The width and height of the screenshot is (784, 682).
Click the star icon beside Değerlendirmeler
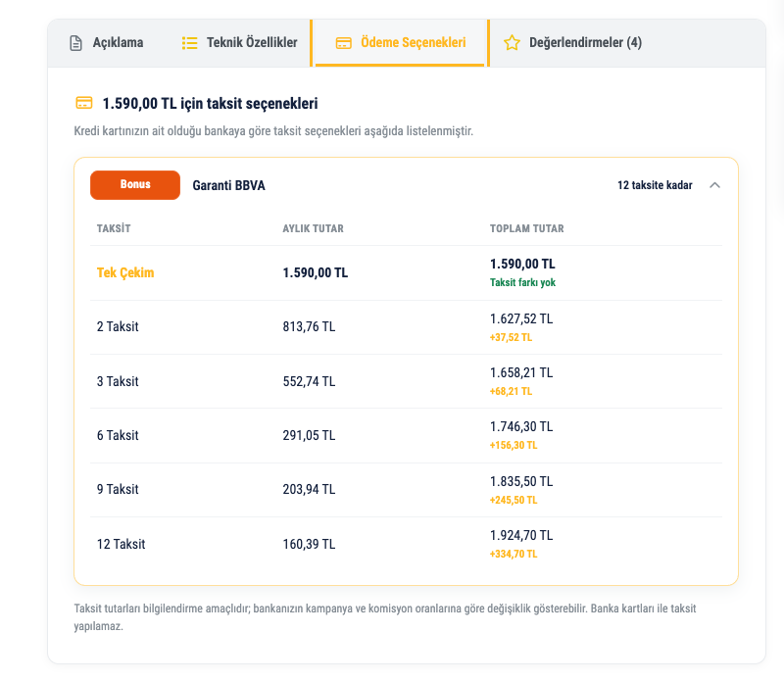pyautogui.click(x=512, y=43)
